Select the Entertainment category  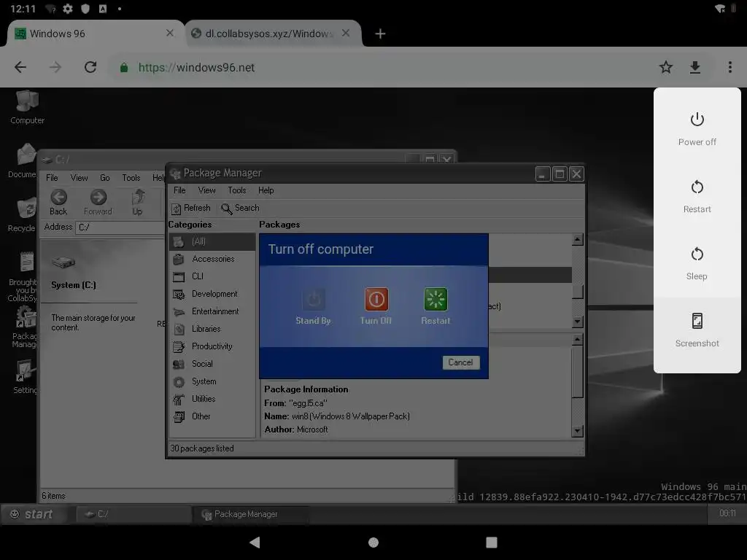(x=212, y=311)
